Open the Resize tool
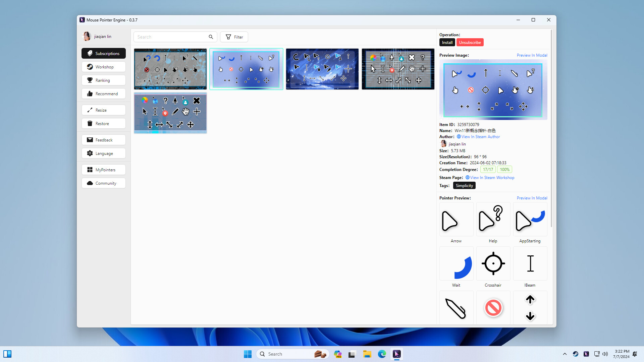The width and height of the screenshot is (644, 362). click(x=103, y=110)
